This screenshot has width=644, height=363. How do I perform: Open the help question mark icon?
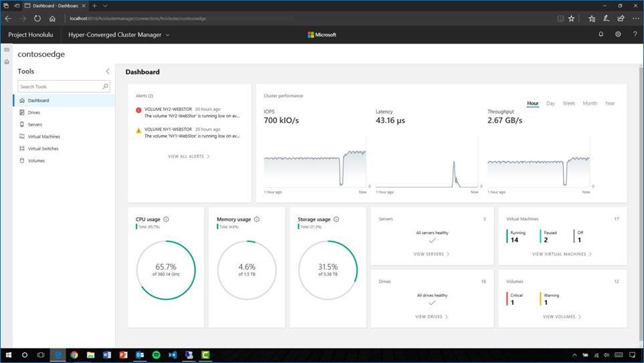[635, 35]
